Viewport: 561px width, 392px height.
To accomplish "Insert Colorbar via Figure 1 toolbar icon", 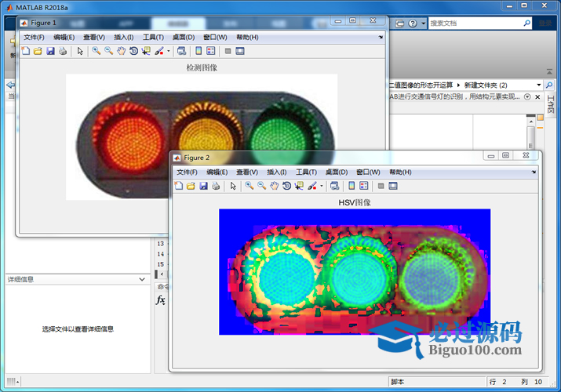I will [x=199, y=51].
